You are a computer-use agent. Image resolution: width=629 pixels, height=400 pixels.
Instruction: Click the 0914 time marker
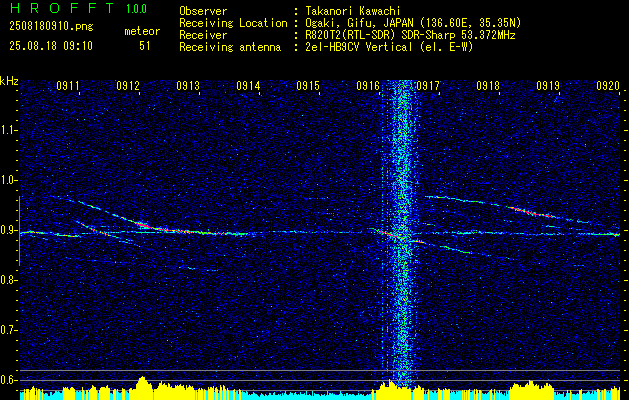pos(248,85)
